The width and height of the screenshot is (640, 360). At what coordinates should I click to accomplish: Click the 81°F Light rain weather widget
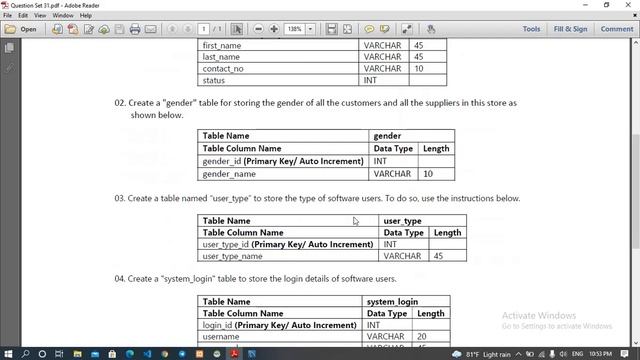482,354
